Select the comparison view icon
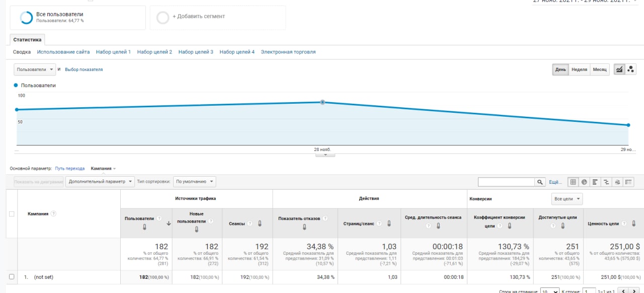 point(606,182)
